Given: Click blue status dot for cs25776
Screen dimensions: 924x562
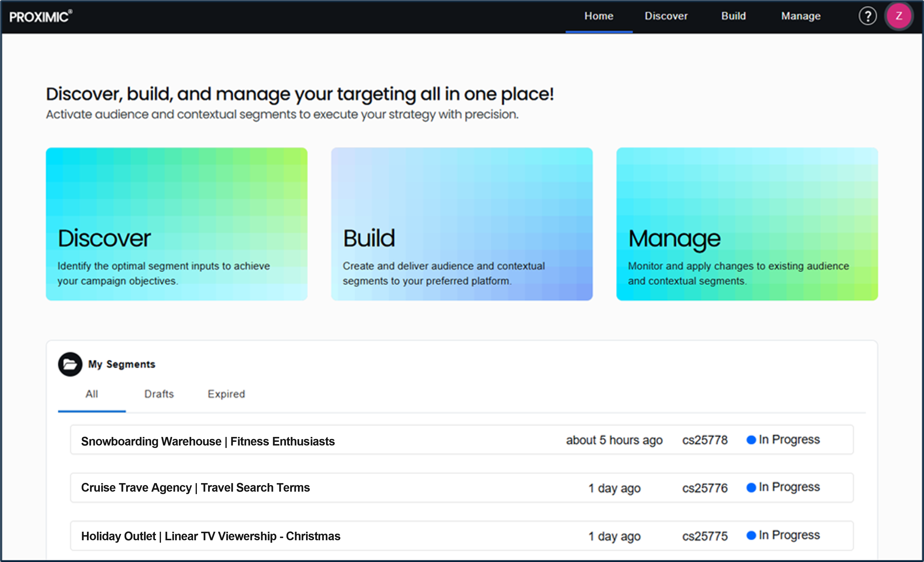Looking at the screenshot, I should coord(751,488).
